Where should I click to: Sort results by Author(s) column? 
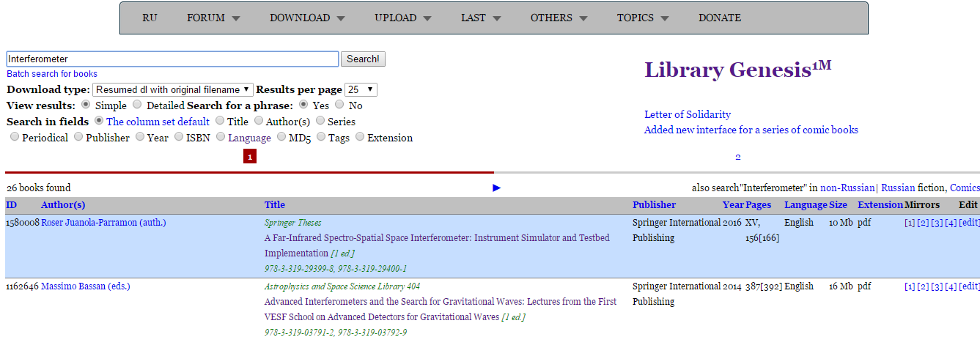(63, 205)
